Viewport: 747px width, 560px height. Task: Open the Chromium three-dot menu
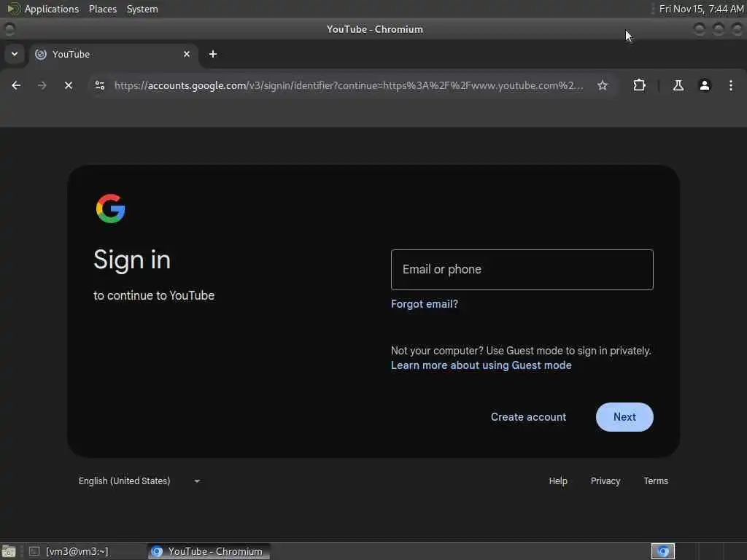pyautogui.click(x=731, y=85)
